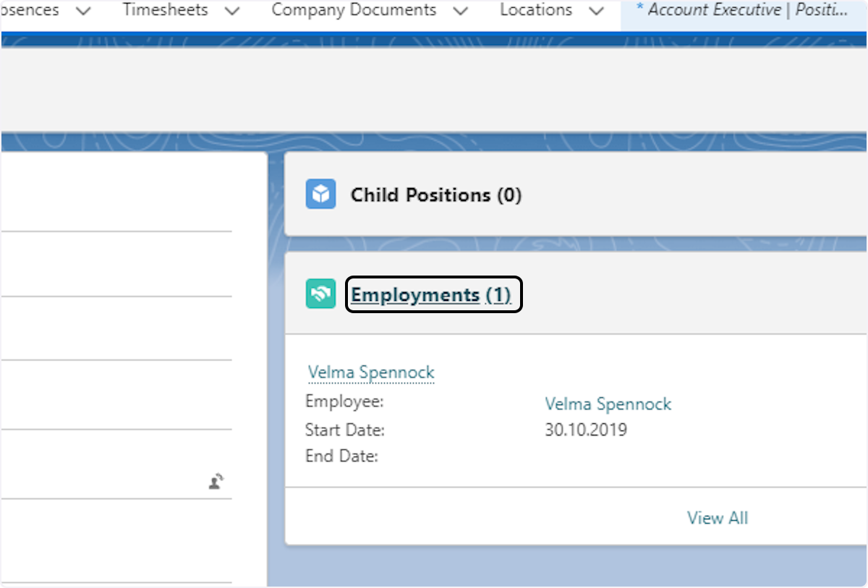
Task: Open the Absences tab dropdown arrow
Action: click(x=82, y=11)
